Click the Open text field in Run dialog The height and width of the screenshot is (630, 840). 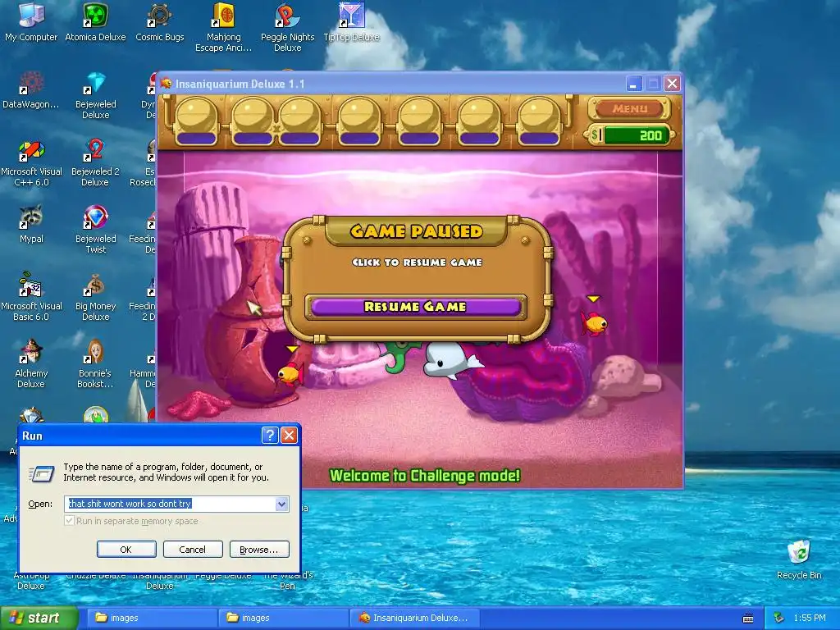171,504
